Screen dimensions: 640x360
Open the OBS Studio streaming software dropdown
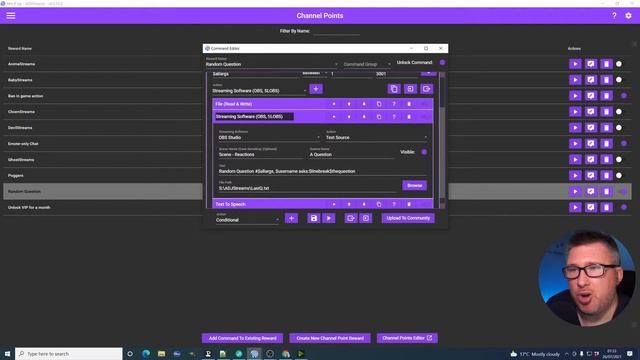pyautogui.click(x=269, y=138)
